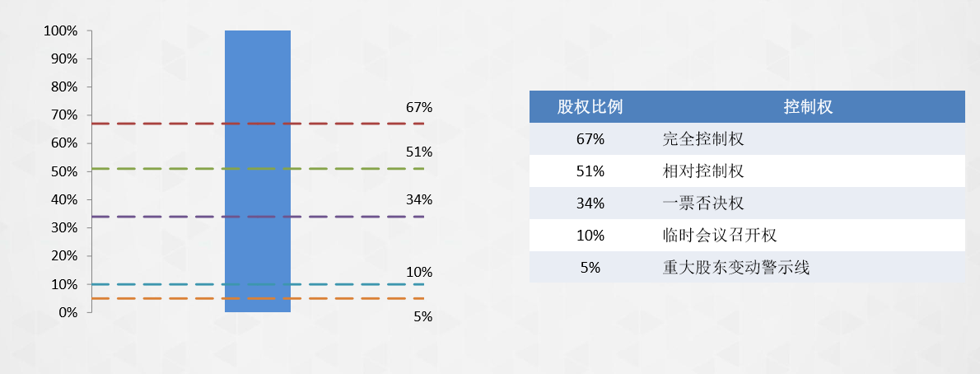Select the orange 5% dashed line
This screenshot has width=980, height=374.
pos(258,298)
